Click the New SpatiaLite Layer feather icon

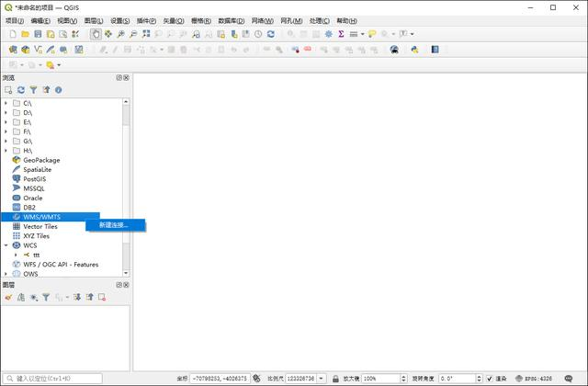pos(51,50)
